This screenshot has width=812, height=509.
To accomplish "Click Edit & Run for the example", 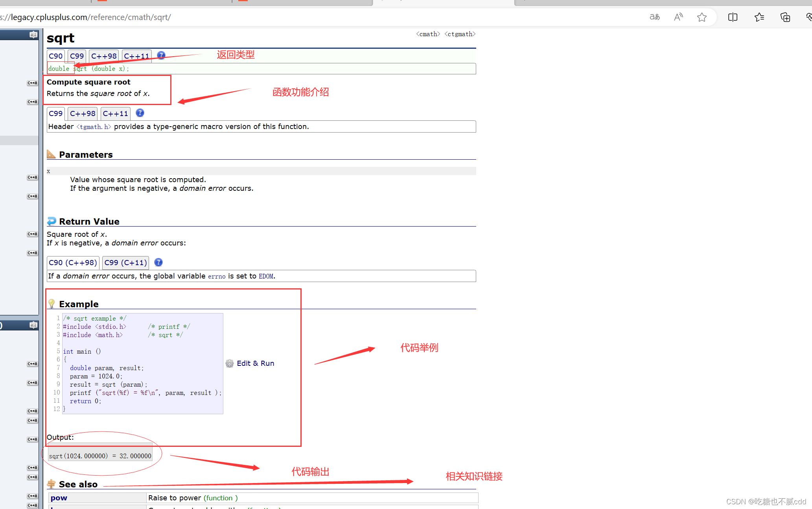I will coord(256,363).
